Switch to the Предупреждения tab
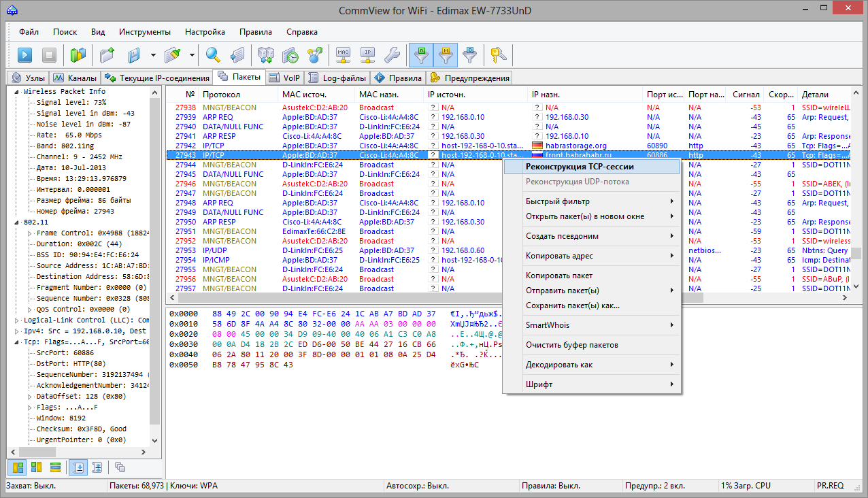Screen dimensions: 868x498 [469, 78]
